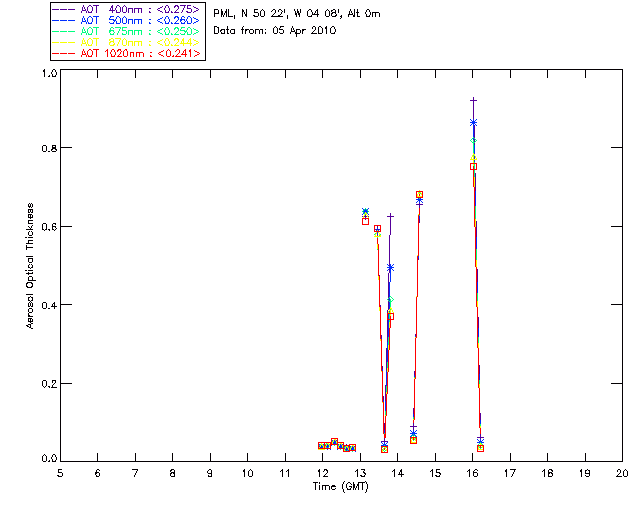Viewport: 640px width, 512px height.
Task: Click the AOT 400nm legend entry
Action: pyautogui.click(x=126, y=9)
